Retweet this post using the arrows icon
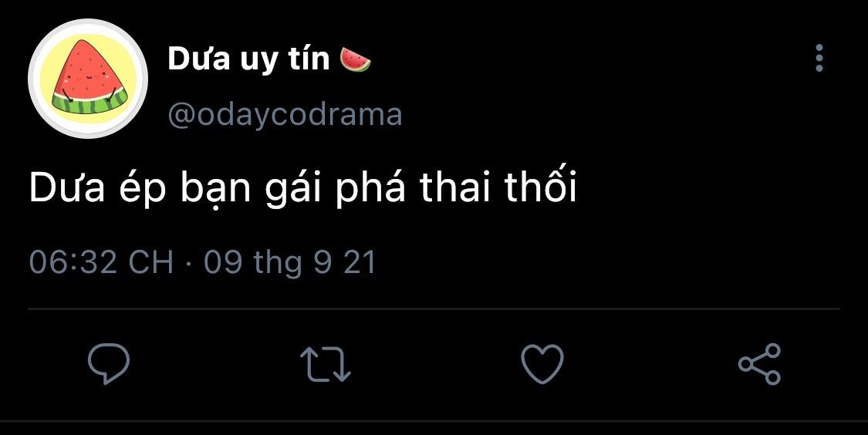Screen dimensions: 868x435 click(326, 364)
